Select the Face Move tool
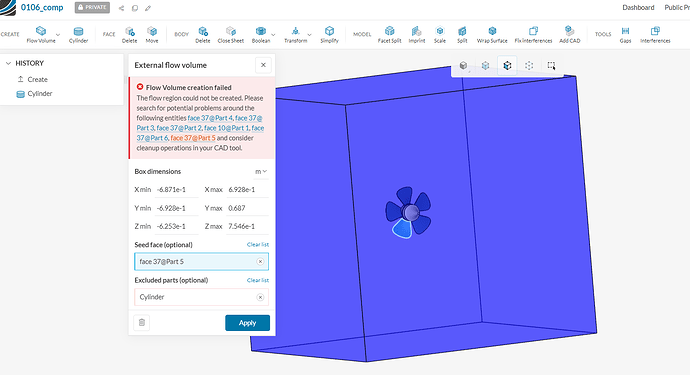The image size is (690, 375). (152, 34)
